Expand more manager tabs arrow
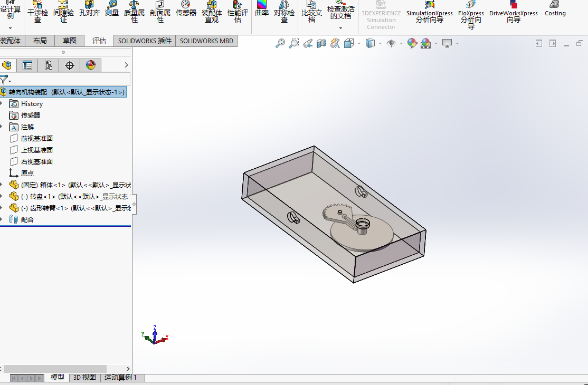Viewport: 588px width, 385px height. [126, 65]
